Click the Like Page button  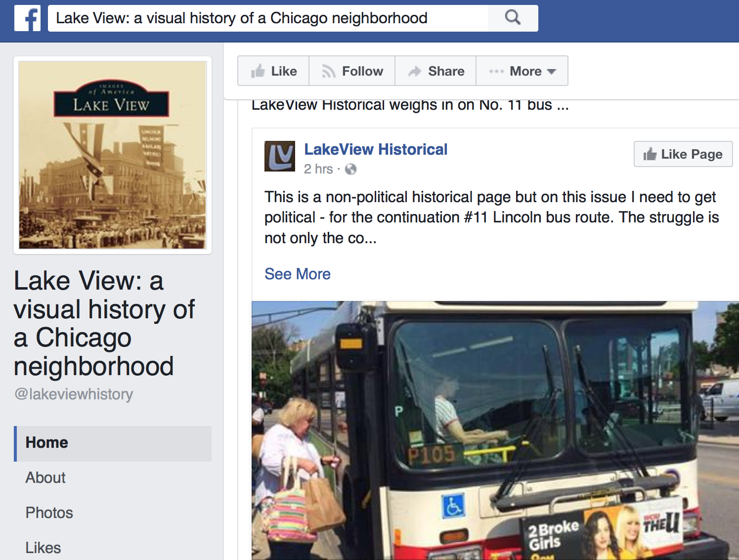click(x=683, y=154)
